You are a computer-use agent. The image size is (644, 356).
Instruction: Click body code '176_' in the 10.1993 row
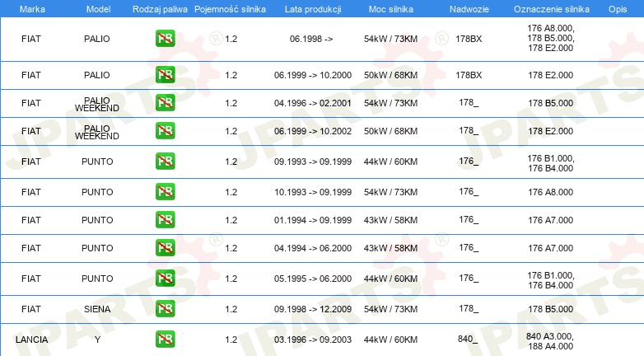tap(469, 191)
